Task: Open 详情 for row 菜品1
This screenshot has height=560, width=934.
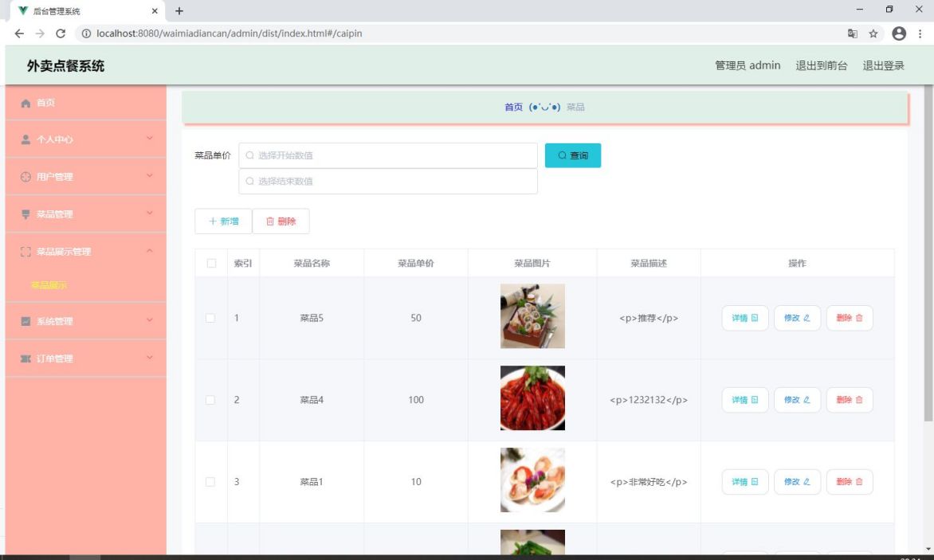Action: pos(745,481)
